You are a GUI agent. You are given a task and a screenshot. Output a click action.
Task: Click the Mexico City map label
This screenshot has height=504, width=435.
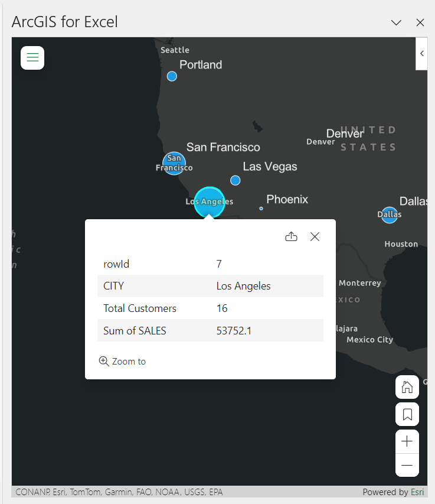pos(370,340)
